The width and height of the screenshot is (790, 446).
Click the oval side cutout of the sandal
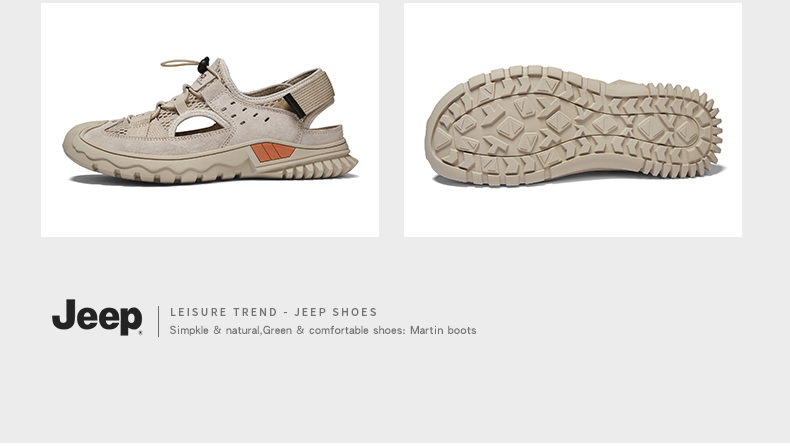pyautogui.click(x=199, y=125)
